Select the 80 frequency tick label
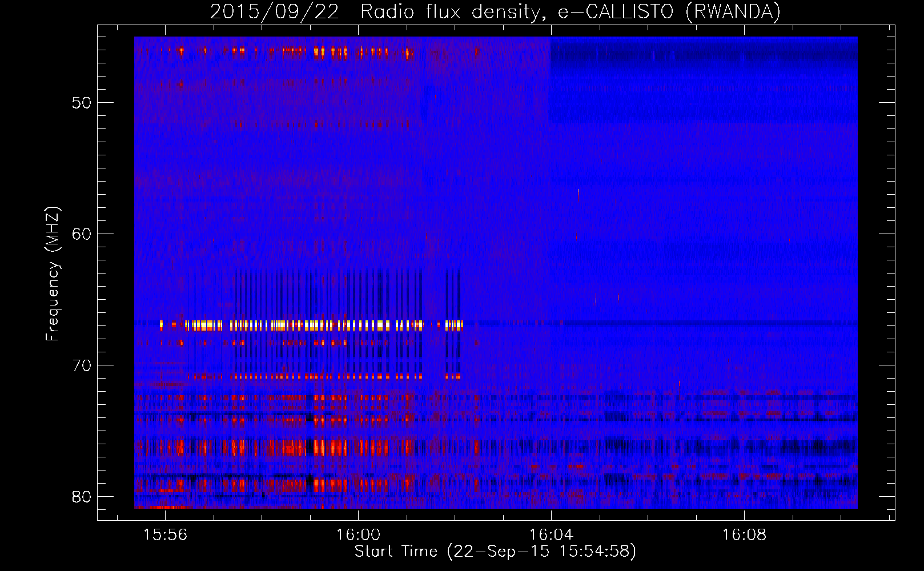 (82, 497)
